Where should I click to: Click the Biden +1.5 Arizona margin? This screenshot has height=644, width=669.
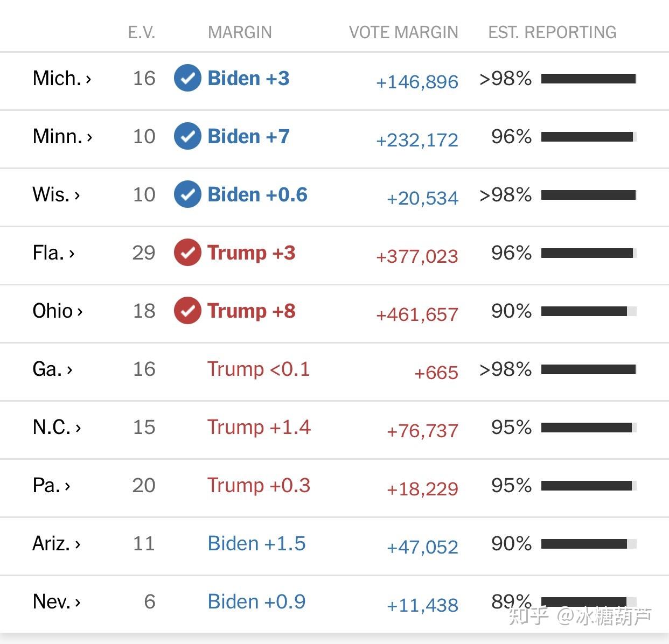[256, 543]
